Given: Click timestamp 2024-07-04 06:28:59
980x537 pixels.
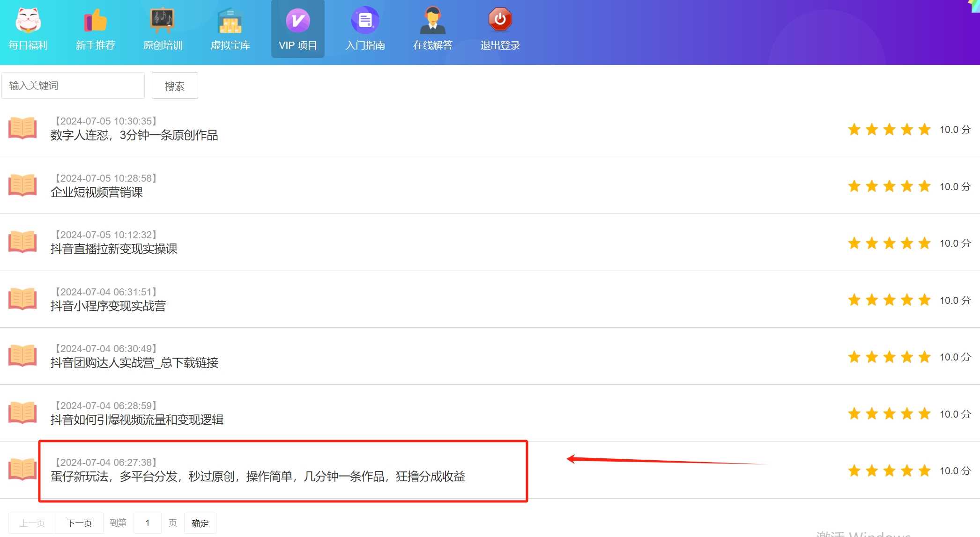Looking at the screenshot, I should [106, 406].
